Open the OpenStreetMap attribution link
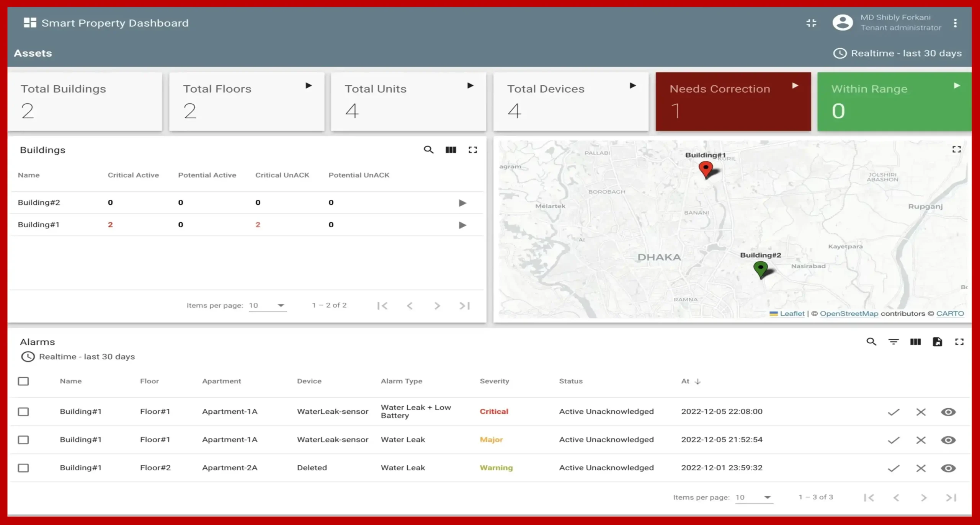The width and height of the screenshot is (980, 525). [x=849, y=313]
